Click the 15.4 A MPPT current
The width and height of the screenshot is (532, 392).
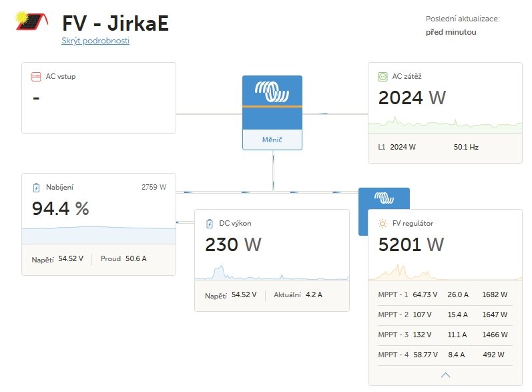[x=458, y=315]
